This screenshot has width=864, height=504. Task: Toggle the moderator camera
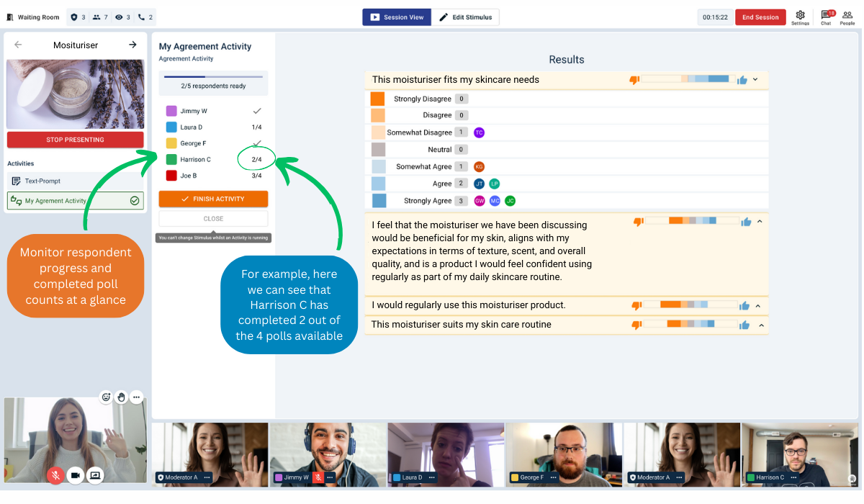(75, 475)
